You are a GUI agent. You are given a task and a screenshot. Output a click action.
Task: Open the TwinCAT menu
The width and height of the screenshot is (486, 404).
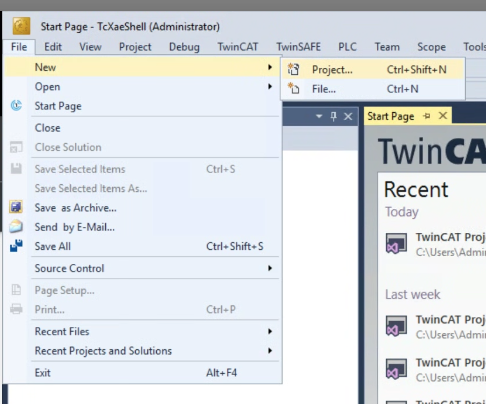pos(238,47)
